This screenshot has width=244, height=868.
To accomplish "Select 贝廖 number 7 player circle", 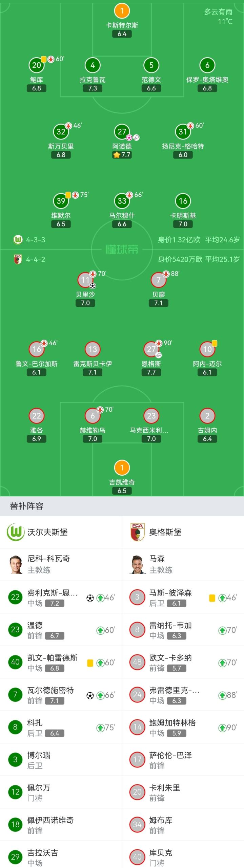I will click(x=158, y=280).
